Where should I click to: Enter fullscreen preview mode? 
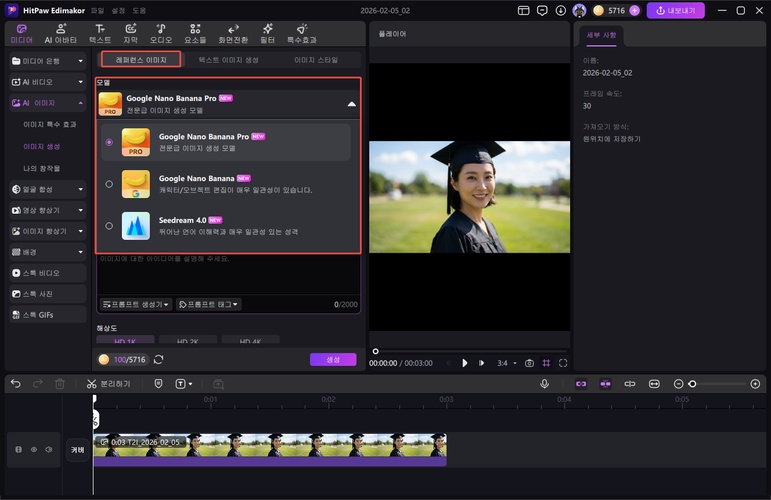[x=563, y=363]
